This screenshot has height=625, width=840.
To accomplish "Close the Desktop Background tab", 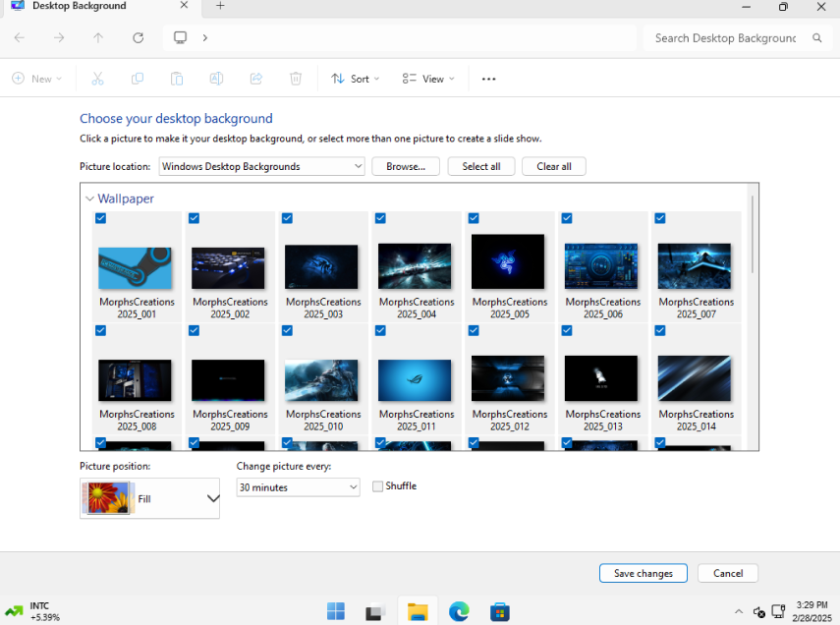I will (x=184, y=5).
